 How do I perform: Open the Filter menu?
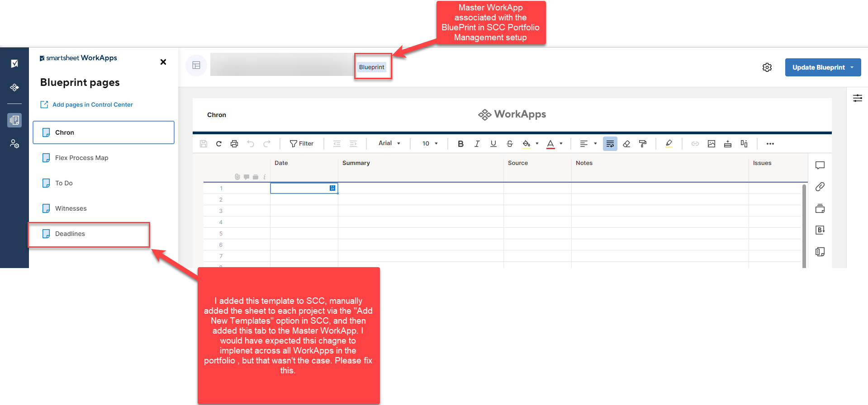[302, 144]
